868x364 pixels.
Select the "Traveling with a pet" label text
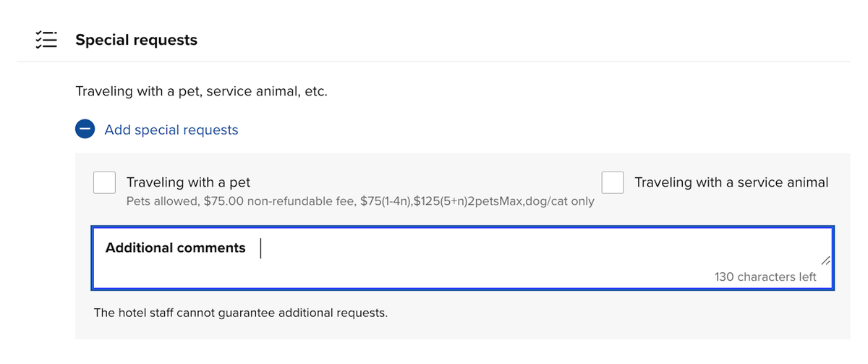(x=188, y=182)
